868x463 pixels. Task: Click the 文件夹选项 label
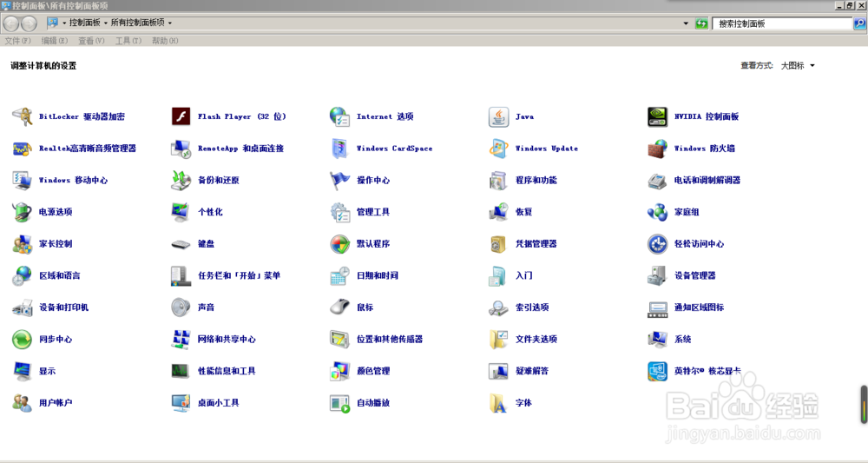[x=536, y=340]
